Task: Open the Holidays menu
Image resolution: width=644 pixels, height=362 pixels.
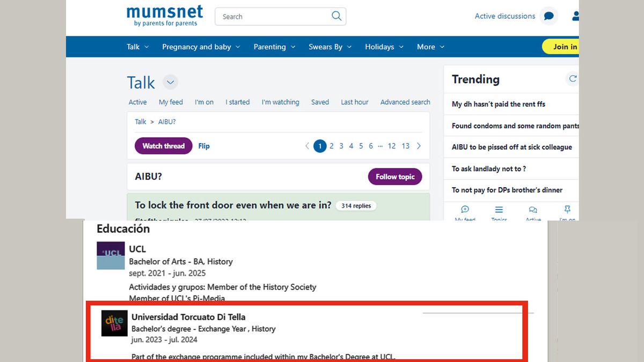Action: [384, 47]
